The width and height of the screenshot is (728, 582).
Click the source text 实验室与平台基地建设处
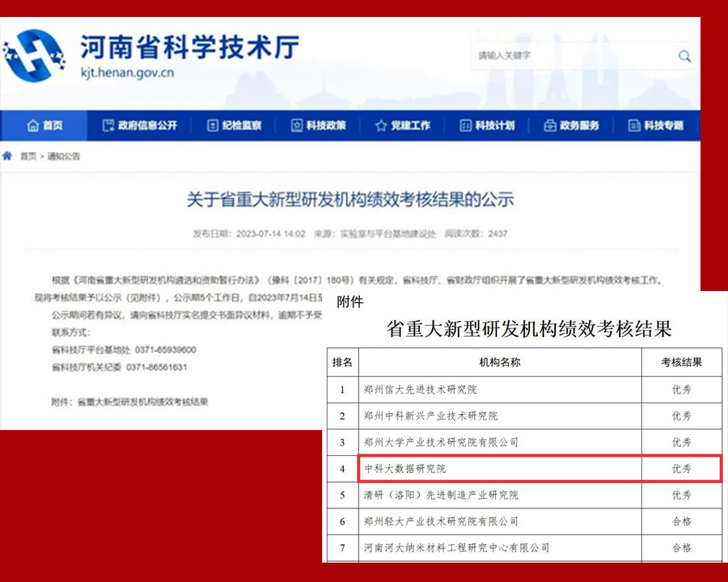(388, 234)
